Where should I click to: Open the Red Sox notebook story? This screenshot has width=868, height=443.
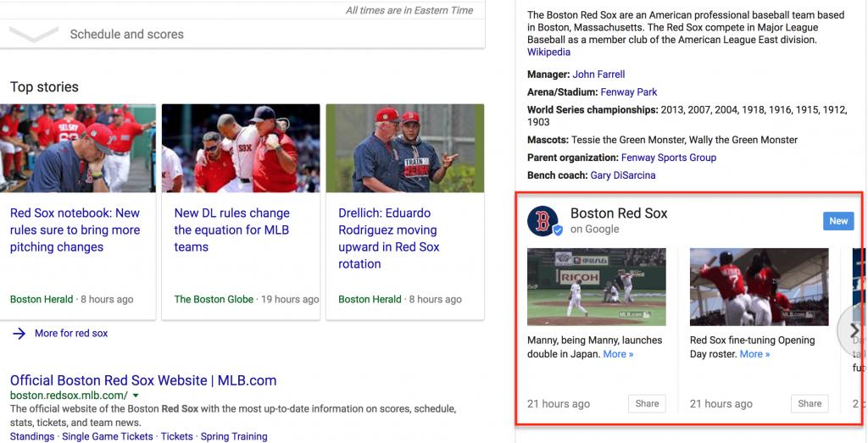tap(75, 230)
